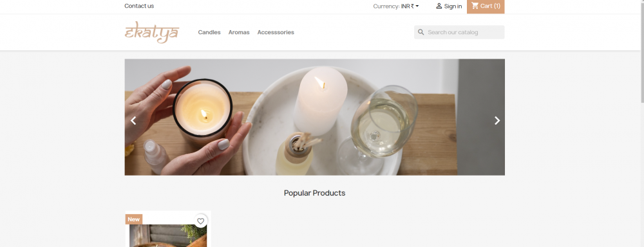Click the ekatya logo
Viewport: 644px width, 247px height.
(x=152, y=32)
